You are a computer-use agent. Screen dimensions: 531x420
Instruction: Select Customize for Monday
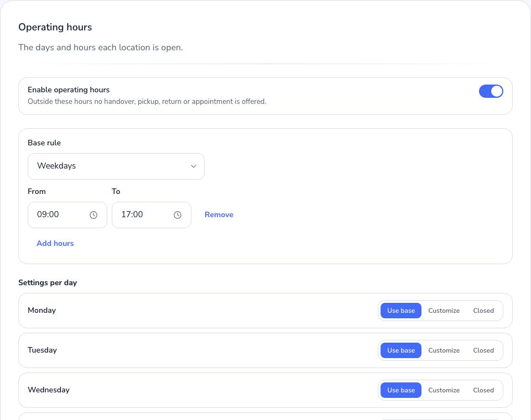click(444, 311)
